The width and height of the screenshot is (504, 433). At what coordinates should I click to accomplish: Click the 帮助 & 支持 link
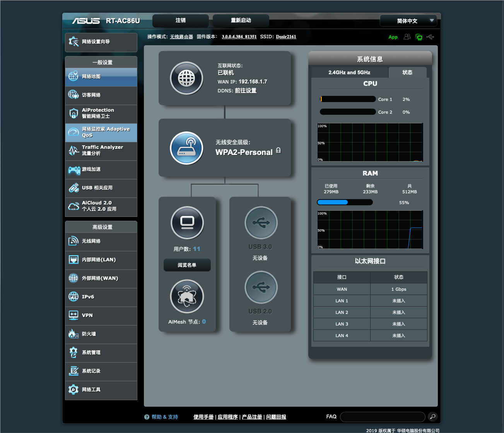pos(165,417)
